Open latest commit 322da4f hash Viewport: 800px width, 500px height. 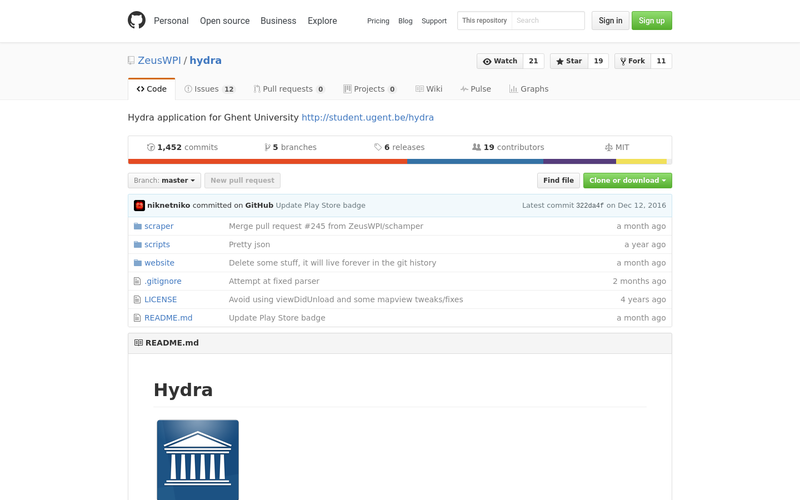(x=589, y=206)
